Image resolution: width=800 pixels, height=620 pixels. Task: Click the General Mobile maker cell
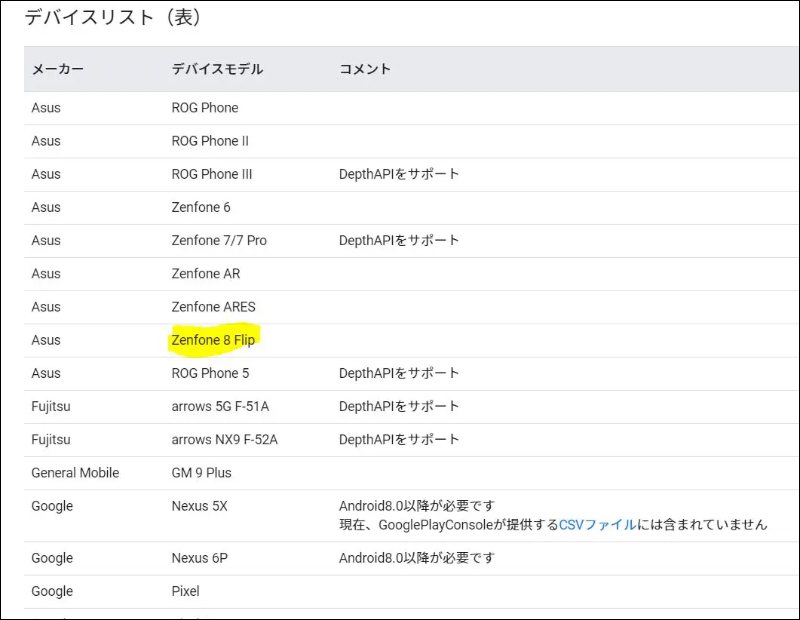pyautogui.click(x=75, y=472)
